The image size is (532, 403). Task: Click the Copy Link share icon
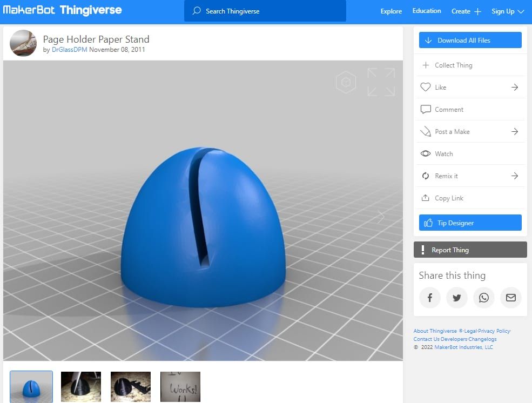426,198
